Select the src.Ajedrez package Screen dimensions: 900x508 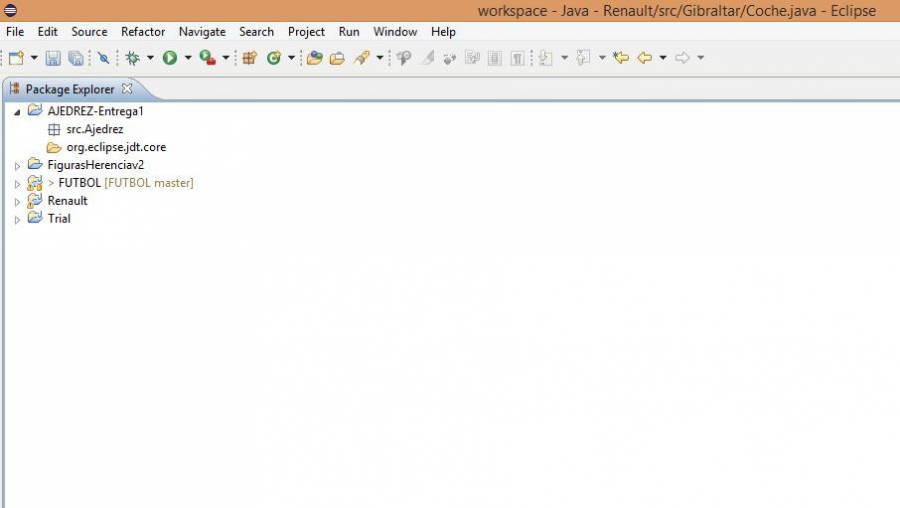pyautogui.click(x=94, y=129)
